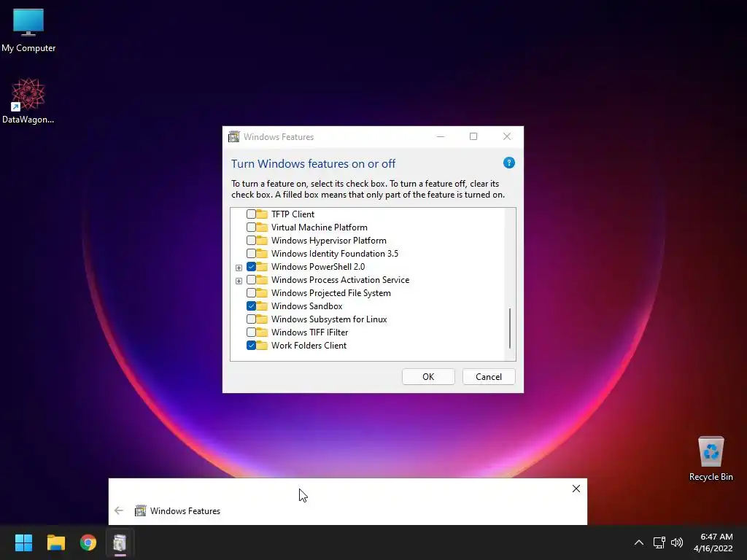Select the Windows TIFF IFilter label
The width and height of the screenshot is (747, 560).
click(309, 332)
